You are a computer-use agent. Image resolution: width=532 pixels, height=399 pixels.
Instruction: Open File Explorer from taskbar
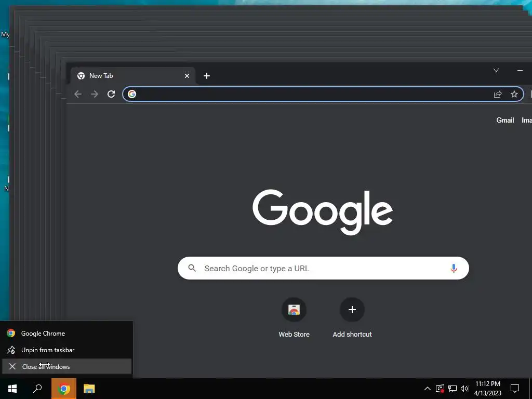89,389
